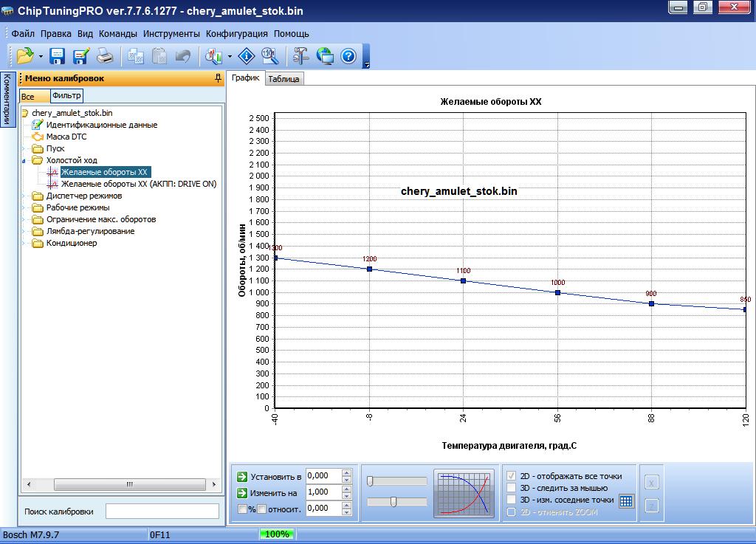Viewport: 756px width, 544px height.
Task: Tick the '%' checkbox
Action: 242,509
